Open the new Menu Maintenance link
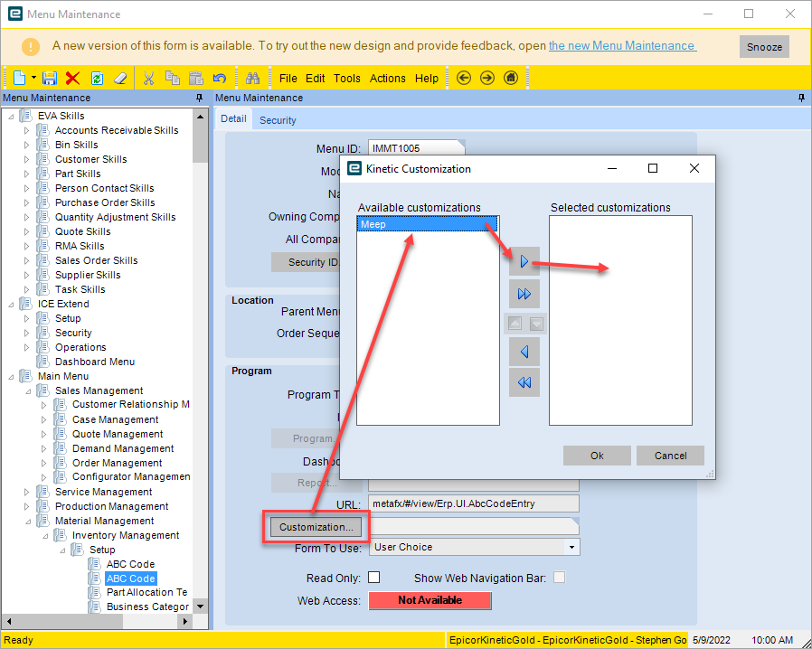Screen dimensions: 812x649 (622, 45)
